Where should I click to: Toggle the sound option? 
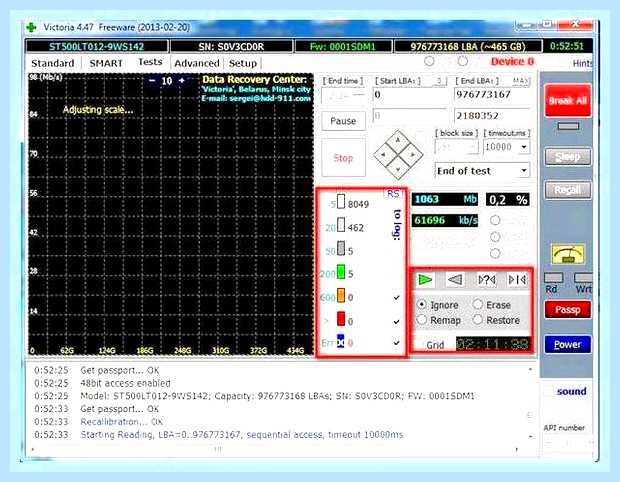click(571, 391)
